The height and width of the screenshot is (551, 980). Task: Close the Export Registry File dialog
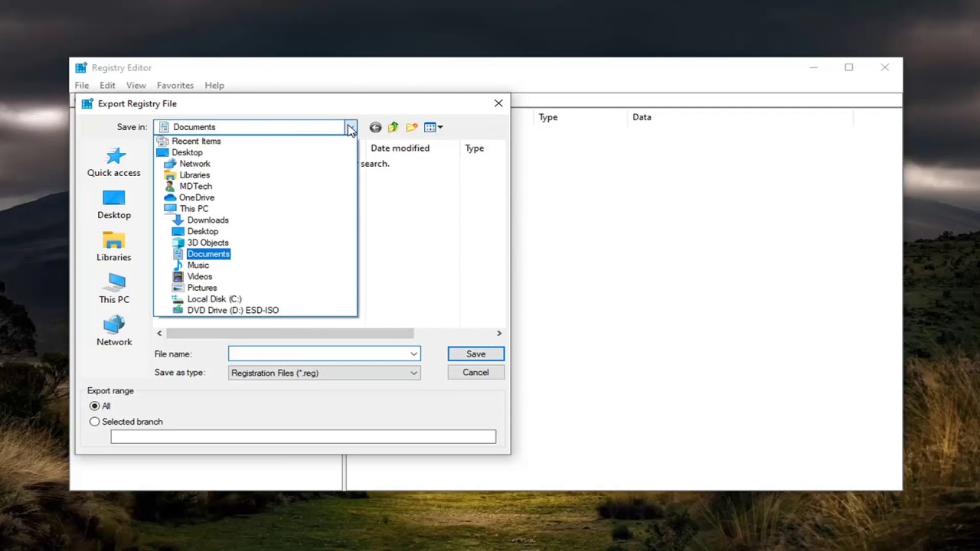pos(498,103)
